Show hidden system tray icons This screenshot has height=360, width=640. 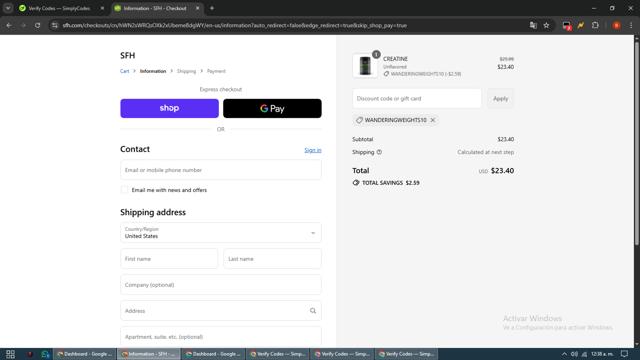coord(564,354)
